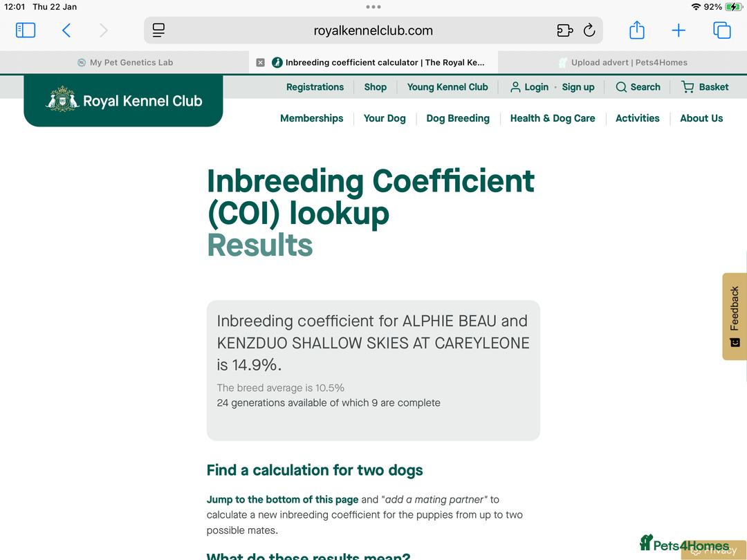Expand the About Us menu

pyautogui.click(x=701, y=118)
